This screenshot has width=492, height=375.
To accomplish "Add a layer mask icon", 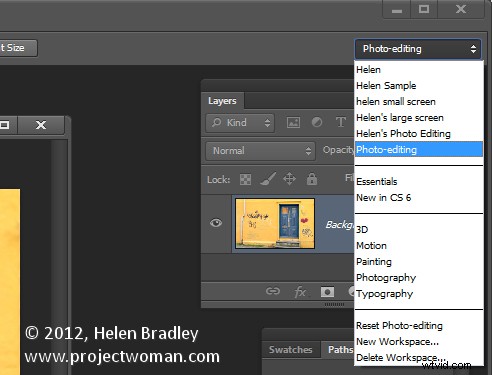I will pos(327,292).
